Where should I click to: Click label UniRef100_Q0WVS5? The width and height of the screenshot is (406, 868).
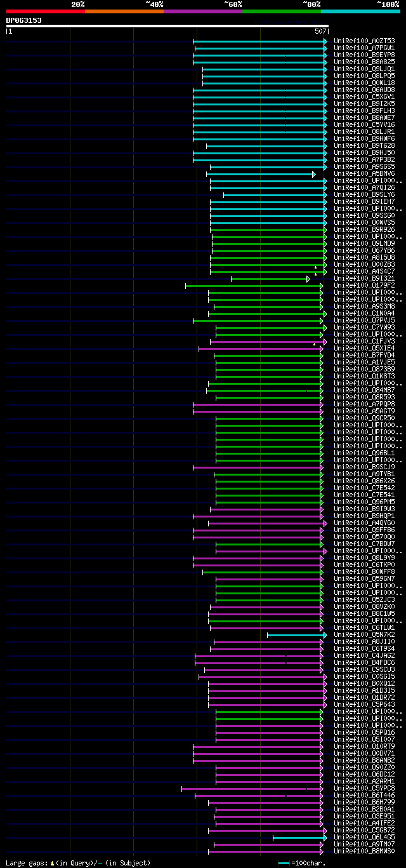click(x=364, y=223)
